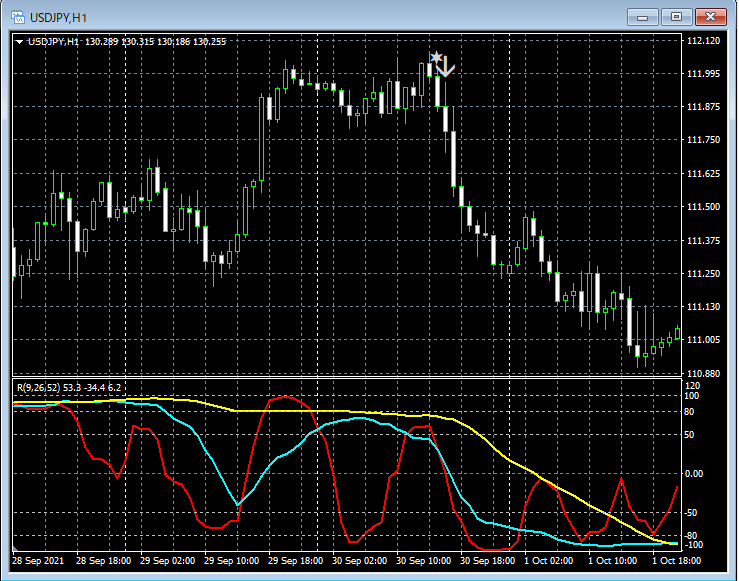Minimize the USDJPY,H1 chart window
The height and width of the screenshot is (581, 739).
click(x=642, y=17)
